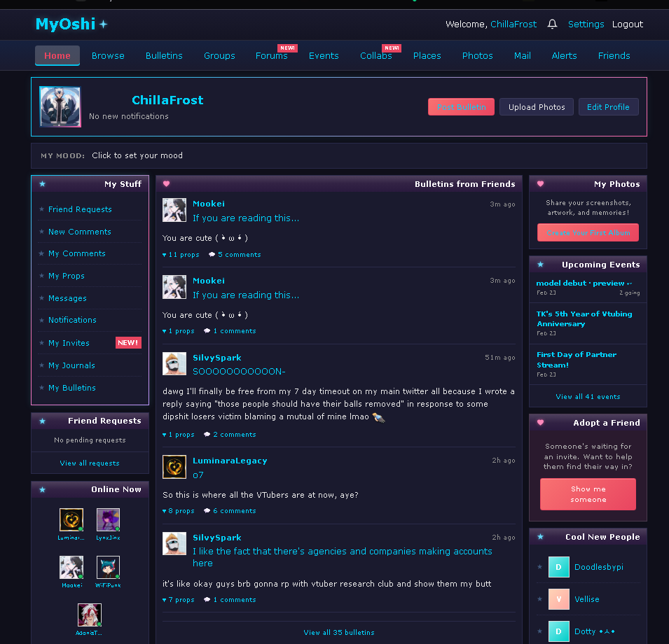Image resolution: width=669 pixels, height=644 pixels.
Task: Open the Browse tab
Action: (108, 56)
